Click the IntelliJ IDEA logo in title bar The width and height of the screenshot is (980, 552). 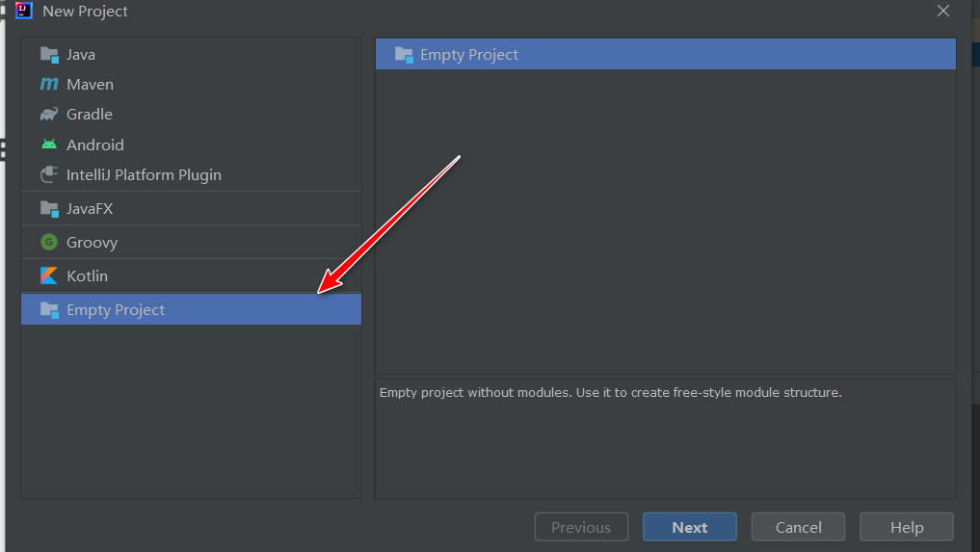pos(24,11)
